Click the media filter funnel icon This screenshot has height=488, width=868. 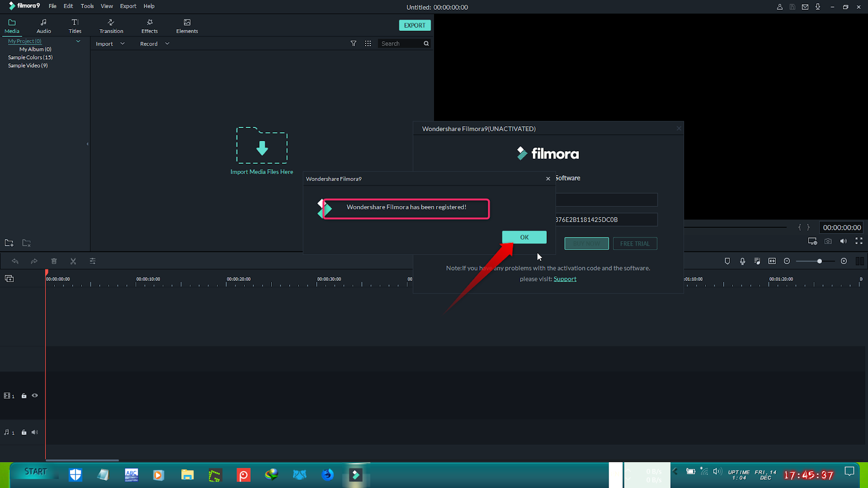coord(354,43)
